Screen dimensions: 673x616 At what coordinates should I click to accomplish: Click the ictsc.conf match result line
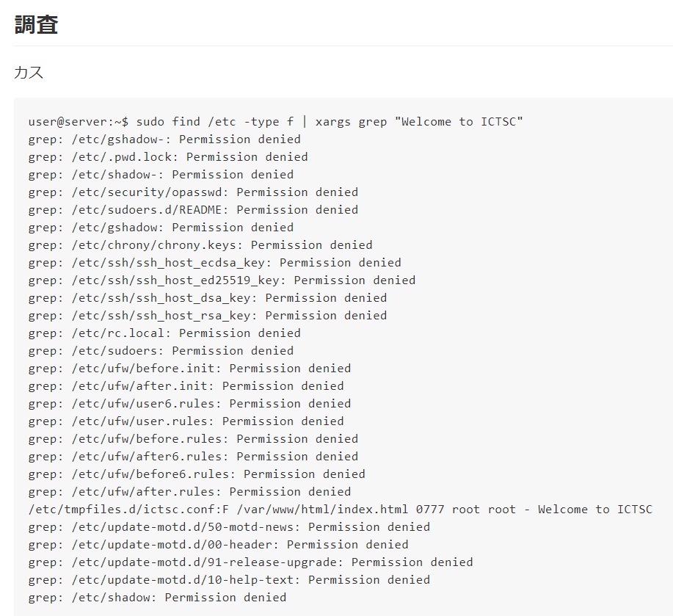[341, 509]
